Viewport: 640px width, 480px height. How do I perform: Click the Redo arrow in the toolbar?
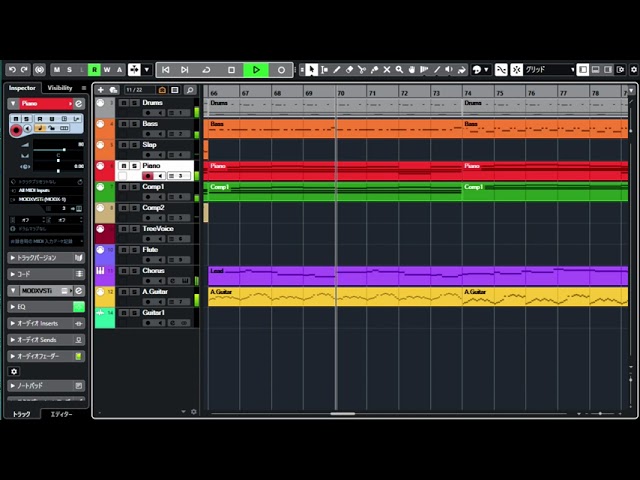pyautogui.click(x=24, y=70)
